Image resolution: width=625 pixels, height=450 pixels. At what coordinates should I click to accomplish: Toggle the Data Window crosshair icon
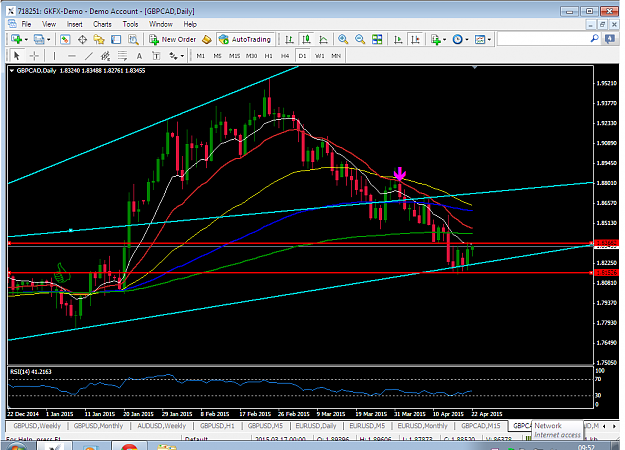coord(82,39)
